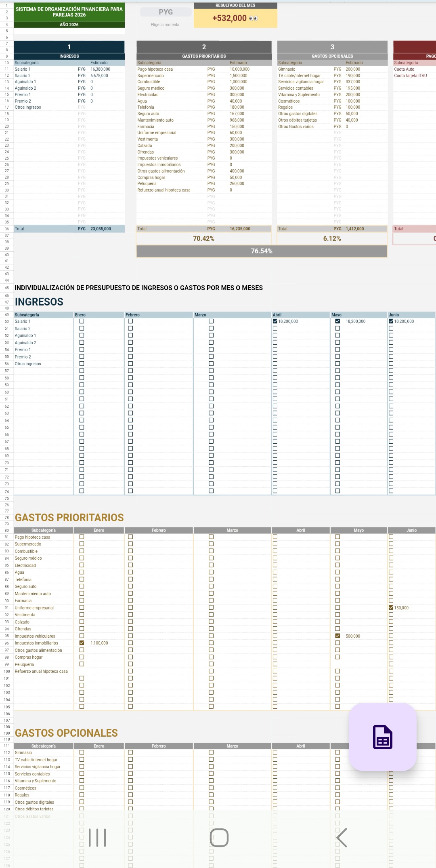The width and height of the screenshot is (436, 868).
Task: Select the 6.12% percentage cell
Action: point(332,239)
